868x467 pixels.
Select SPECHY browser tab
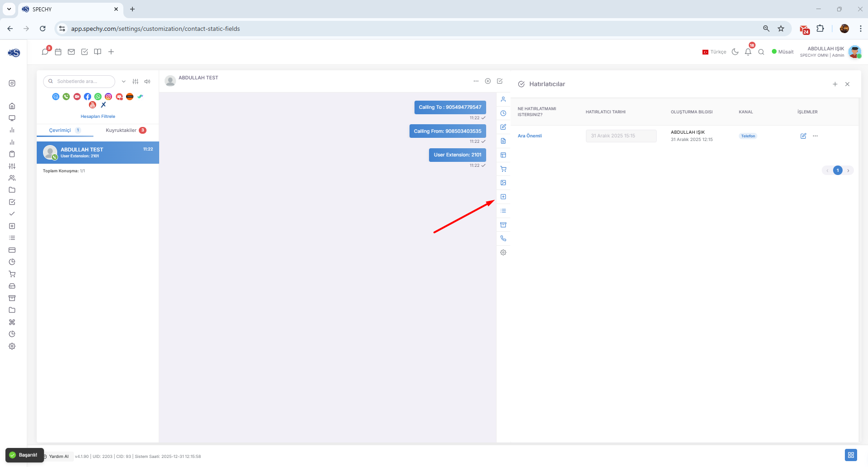[x=71, y=9]
